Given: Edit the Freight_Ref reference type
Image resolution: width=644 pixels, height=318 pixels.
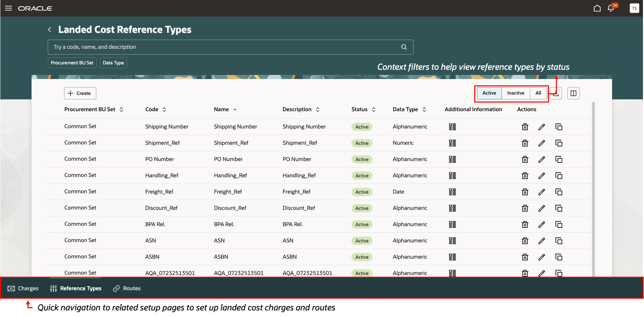Looking at the screenshot, I should click(x=542, y=192).
